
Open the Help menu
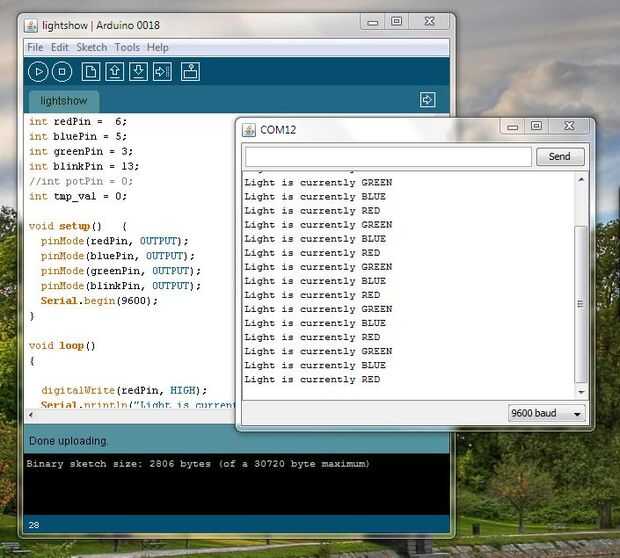coord(158,47)
